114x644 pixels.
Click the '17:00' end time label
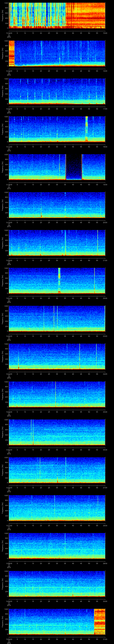(105, 109)
